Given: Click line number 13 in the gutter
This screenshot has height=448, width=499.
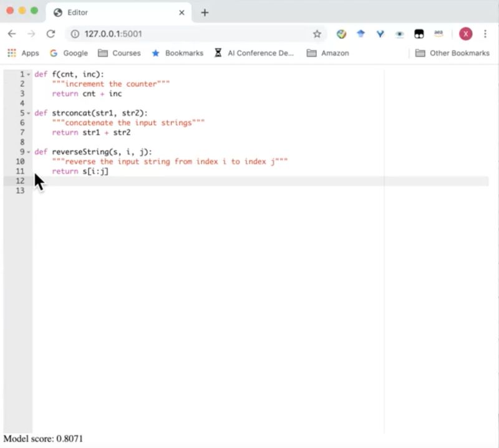Looking at the screenshot, I should pyautogui.click(x=20, y=191).
